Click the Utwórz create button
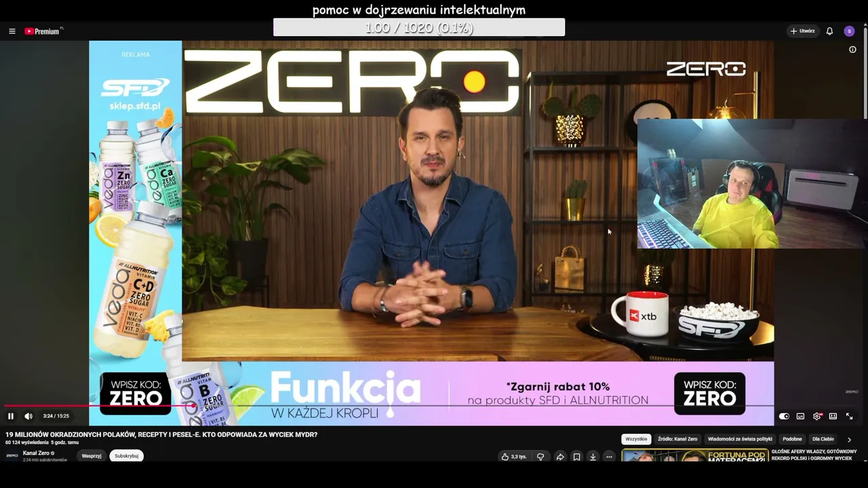The image size is (868, 488). [x=802, y=31]
